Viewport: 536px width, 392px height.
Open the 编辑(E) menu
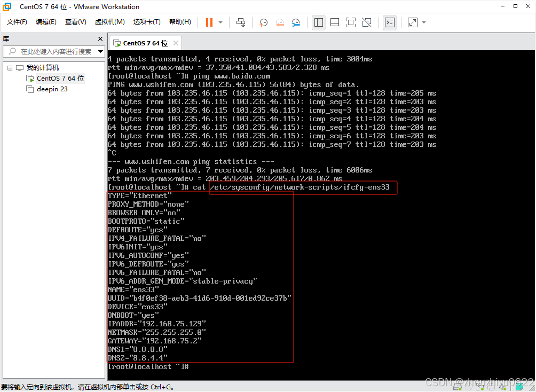pos(46,22)
